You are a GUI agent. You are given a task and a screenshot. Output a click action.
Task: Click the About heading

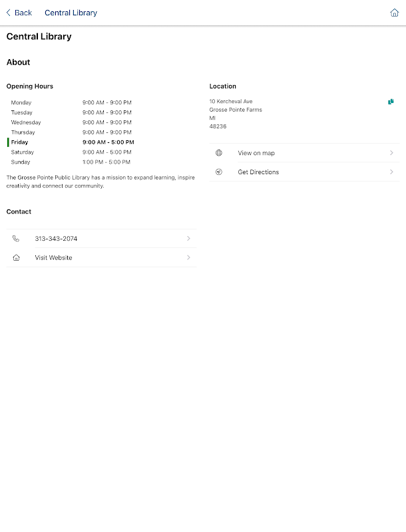(19, 62)
